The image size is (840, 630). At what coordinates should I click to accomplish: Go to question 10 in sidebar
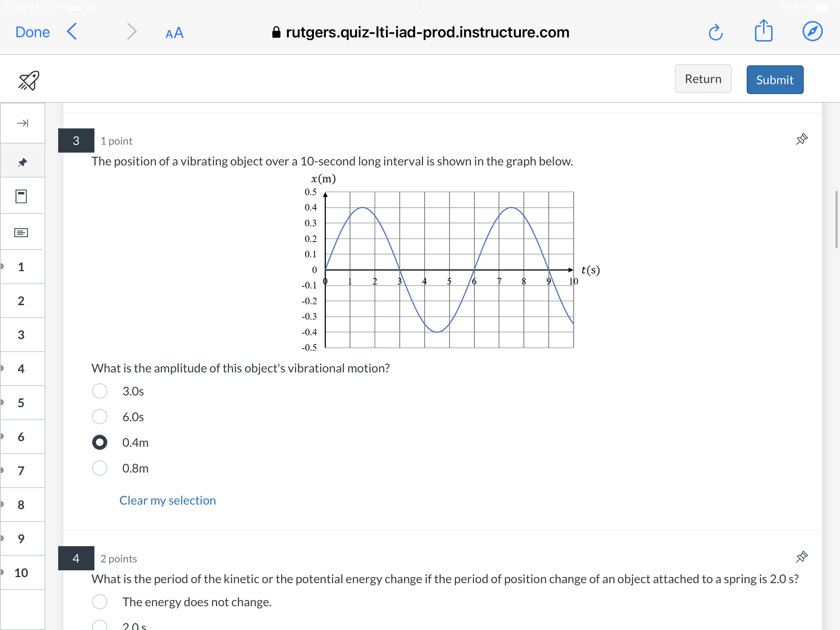click(x=22, y=573)
